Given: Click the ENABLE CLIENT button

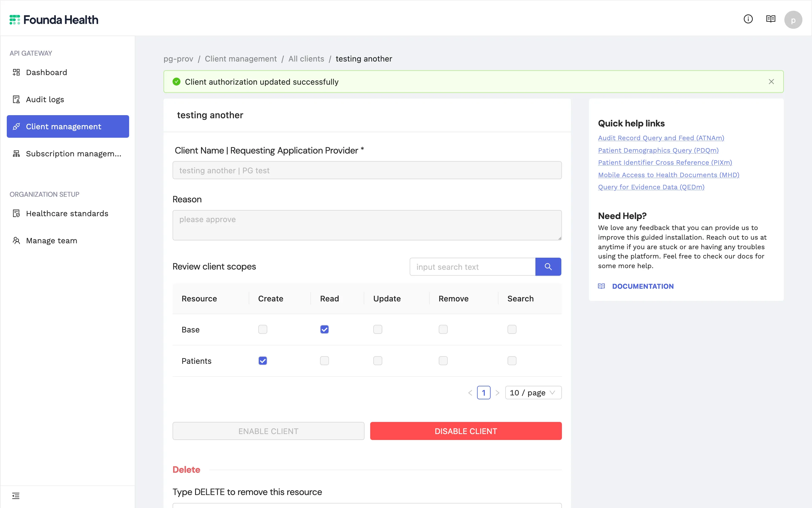Looking at the screenshot, I should click(x=268, y=431).
